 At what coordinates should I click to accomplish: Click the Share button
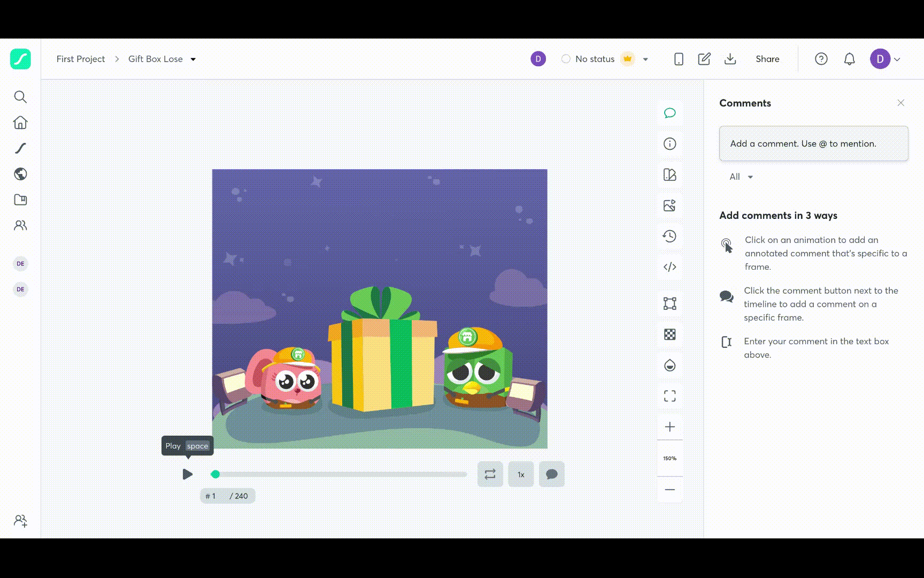coord(767,59)
